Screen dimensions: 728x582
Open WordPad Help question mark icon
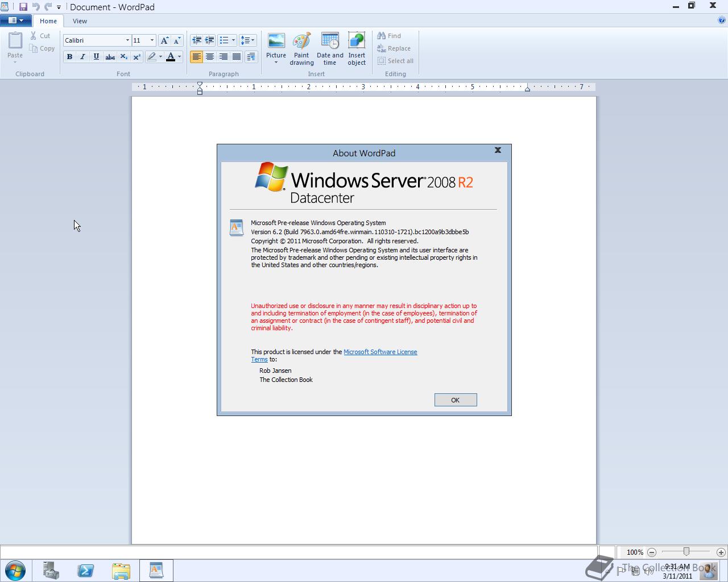(722, 20)
